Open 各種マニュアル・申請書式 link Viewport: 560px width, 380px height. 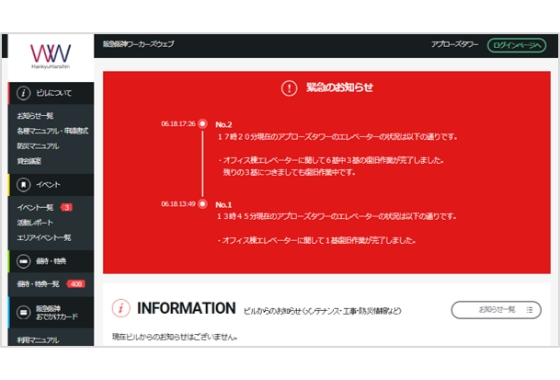[x=52, y=131]
